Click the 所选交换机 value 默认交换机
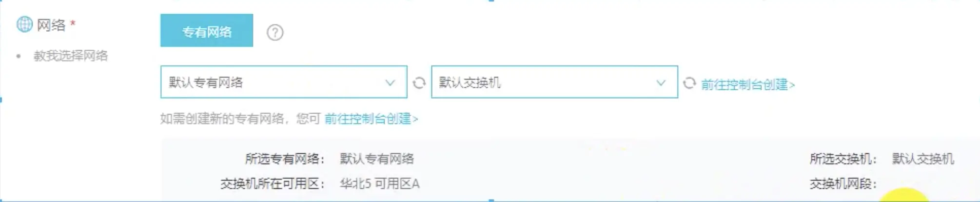 point(923,159)
